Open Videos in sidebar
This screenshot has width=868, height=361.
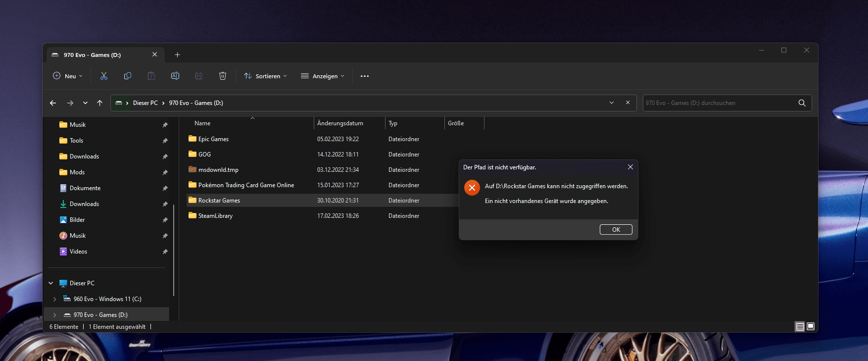[78, 252]
